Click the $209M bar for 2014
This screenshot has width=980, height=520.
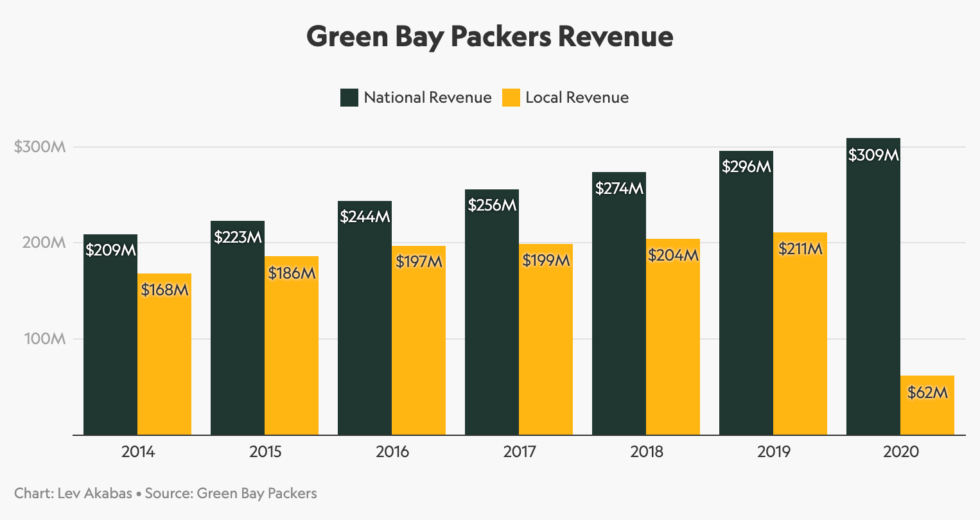[109, 334]
